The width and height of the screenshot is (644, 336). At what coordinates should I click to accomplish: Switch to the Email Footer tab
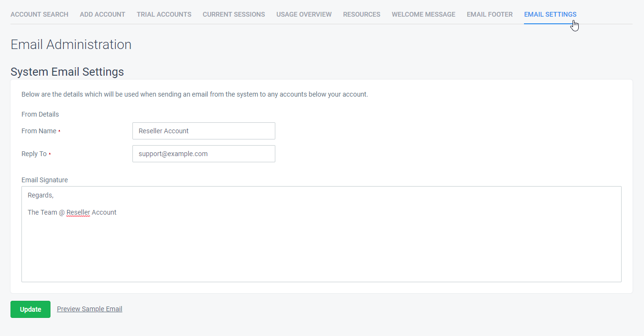coord(490,14)
